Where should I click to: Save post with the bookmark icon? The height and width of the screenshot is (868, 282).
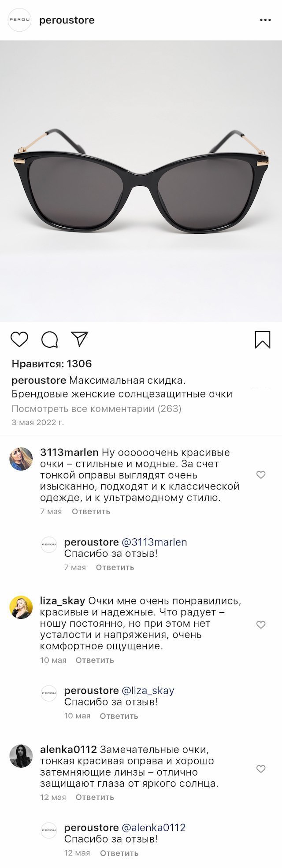(263, 340)
